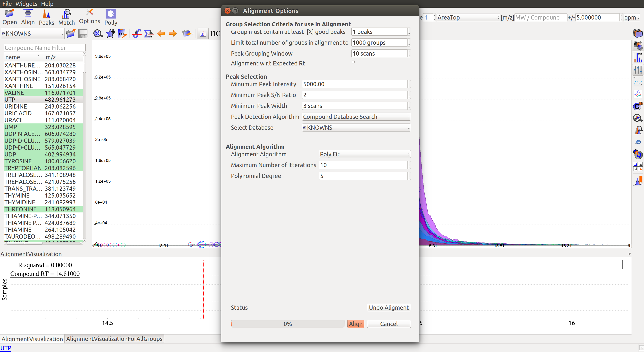The height and width of the screenshot is (352, 644).
Task: Toggle Alignment w.r.t Expected Rt checkbox
Action: coord(353,62)
